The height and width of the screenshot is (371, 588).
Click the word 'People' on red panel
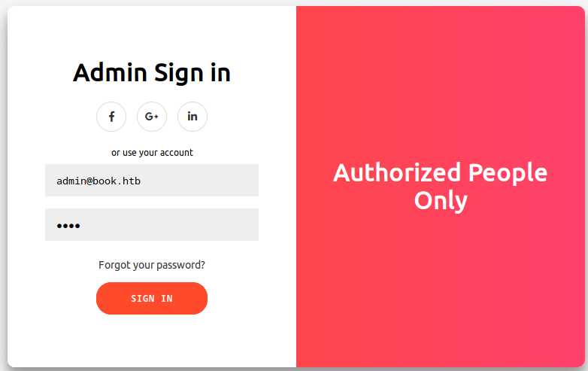pyautogui.click(x=508, y=173)
